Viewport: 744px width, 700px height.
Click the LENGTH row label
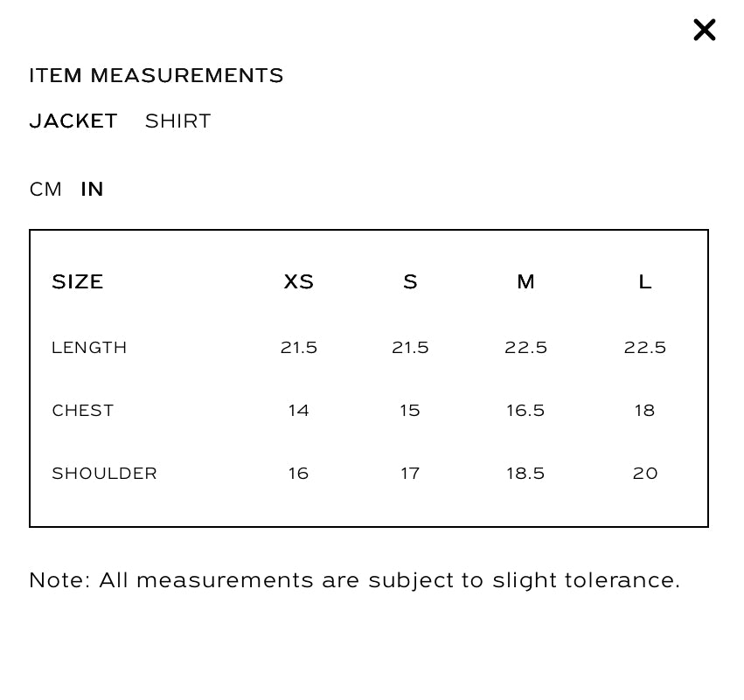(x=89, y=348)
